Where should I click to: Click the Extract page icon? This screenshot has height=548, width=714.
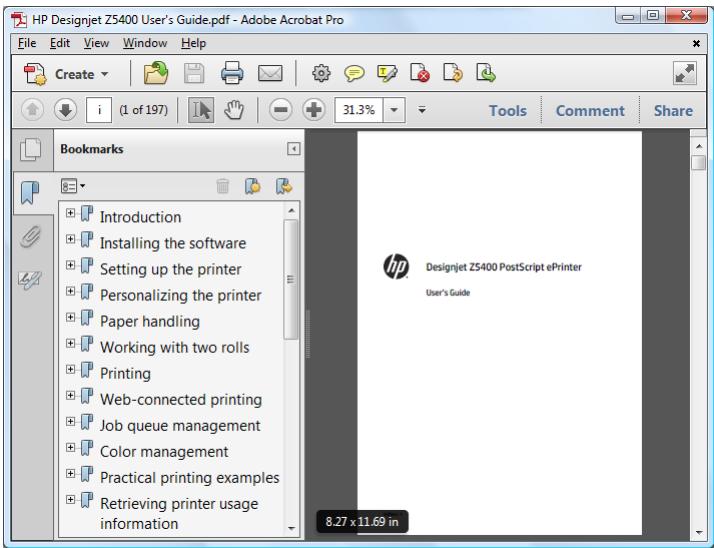485,73
